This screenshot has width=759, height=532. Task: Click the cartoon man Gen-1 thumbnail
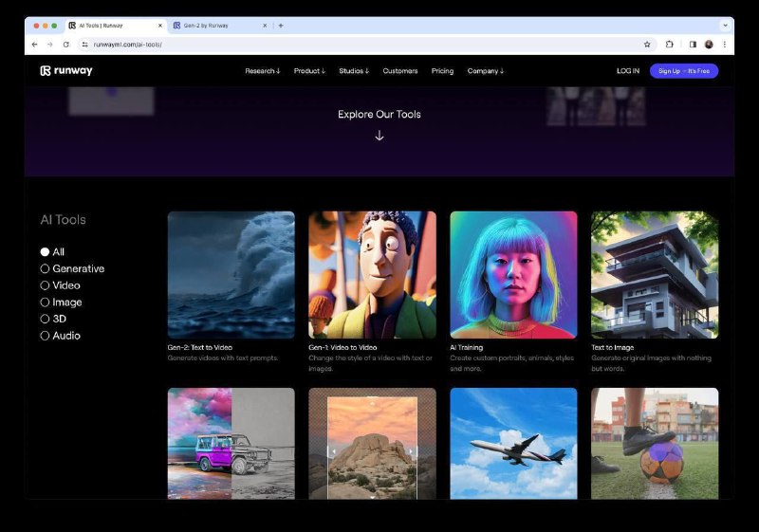click(x=372, y=275)
